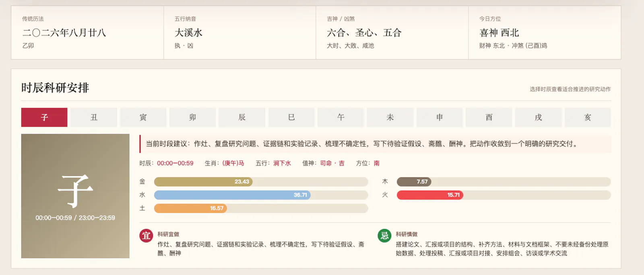Click the 财神 东北 · 冲煞 text
The width and height of the screenshot is (644, 275).
click(513, 46)
